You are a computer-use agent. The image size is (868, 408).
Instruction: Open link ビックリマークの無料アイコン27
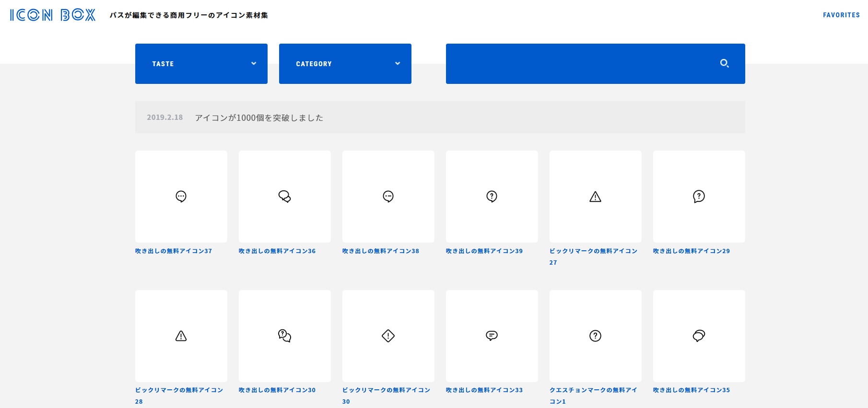(x=593, y=256)
